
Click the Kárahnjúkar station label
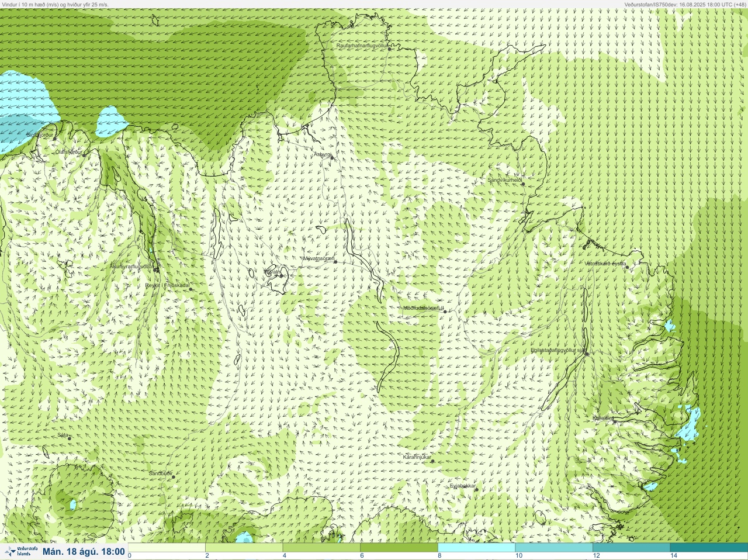coord(417,457)
